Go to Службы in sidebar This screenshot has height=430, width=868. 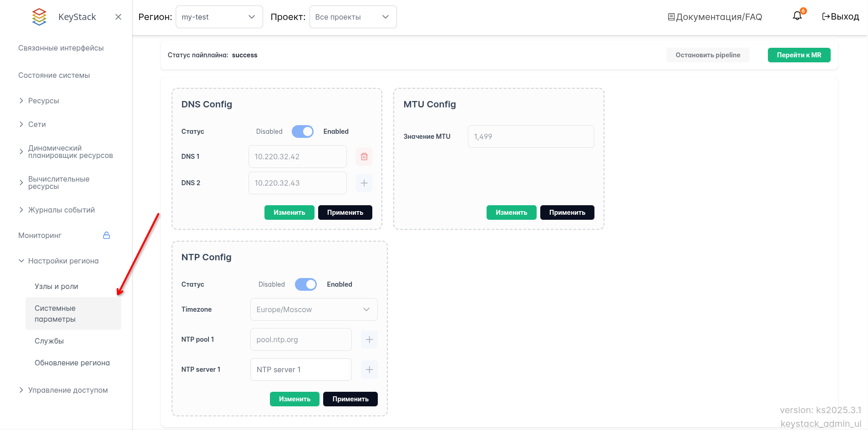49,341
